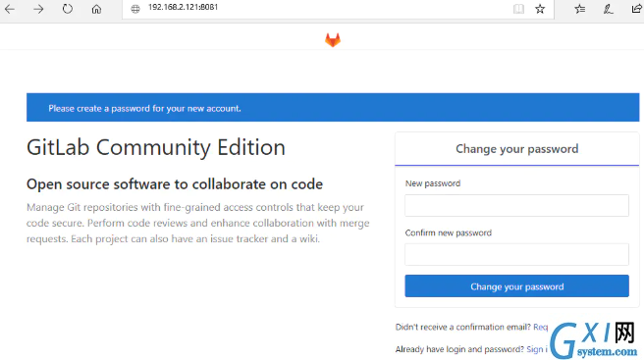The height and width of the screenshot is (360, 644).
Task: Open the favorites hub icon
Action: pos(580,9)
